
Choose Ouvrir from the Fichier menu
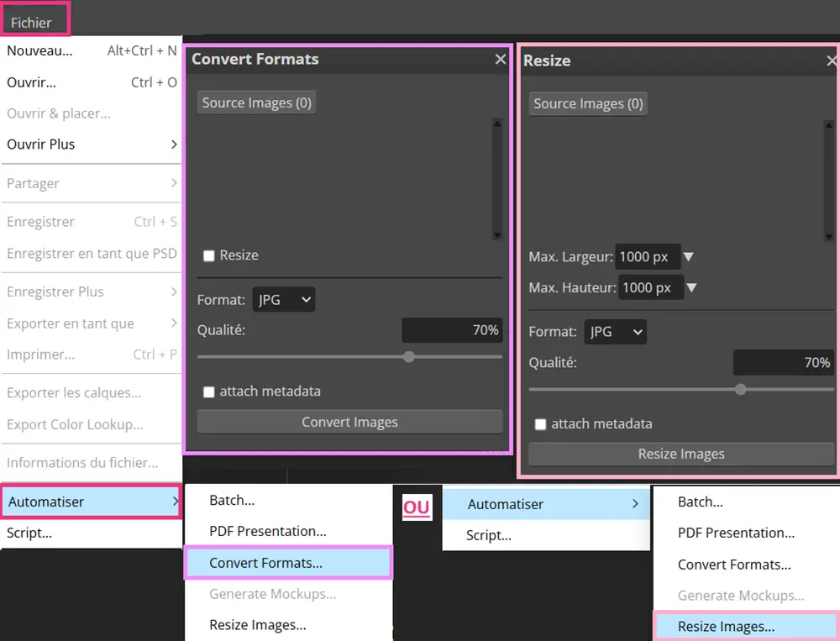33,82
